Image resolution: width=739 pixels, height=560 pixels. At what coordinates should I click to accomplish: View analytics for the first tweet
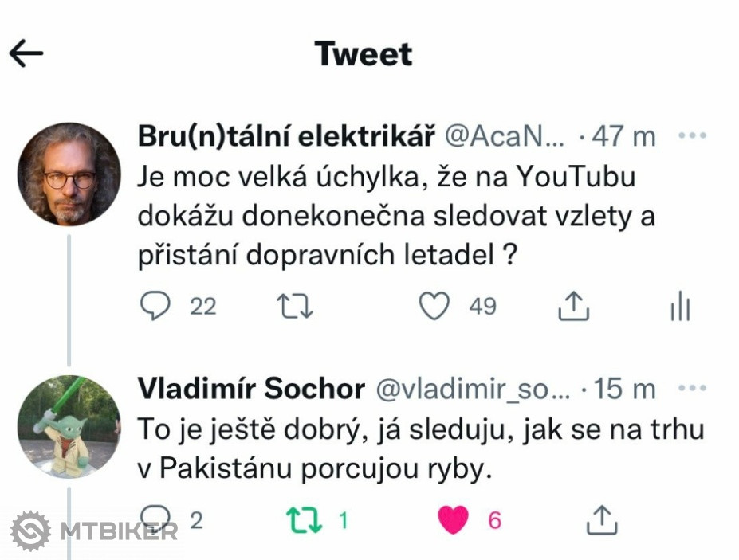click(x=680, y=307)
